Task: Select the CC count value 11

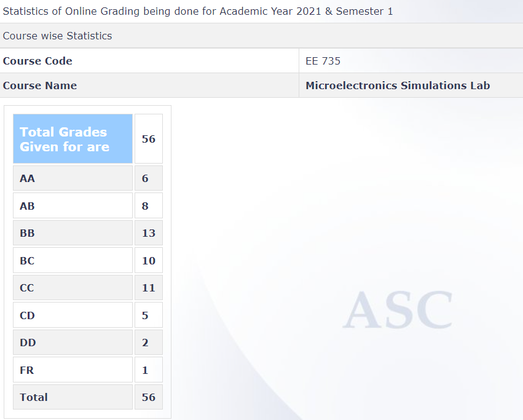Action: click(148, 288)
